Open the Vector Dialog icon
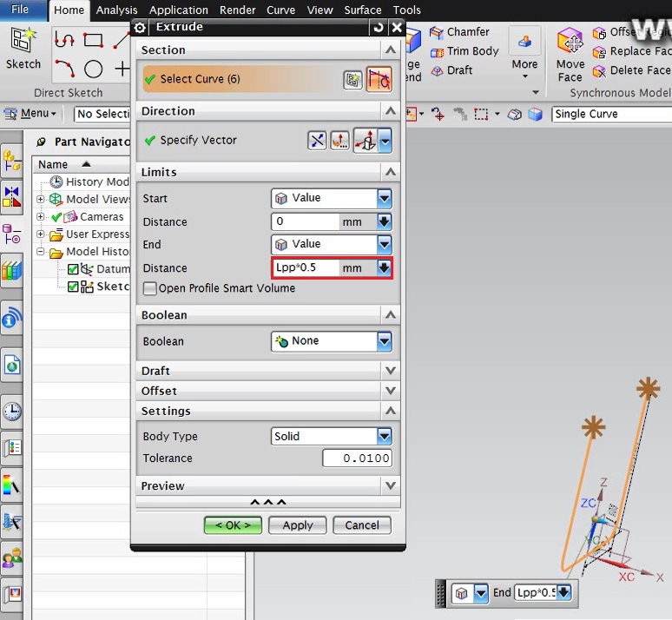This screenshot has width=672, height=620. coord(339,140)
